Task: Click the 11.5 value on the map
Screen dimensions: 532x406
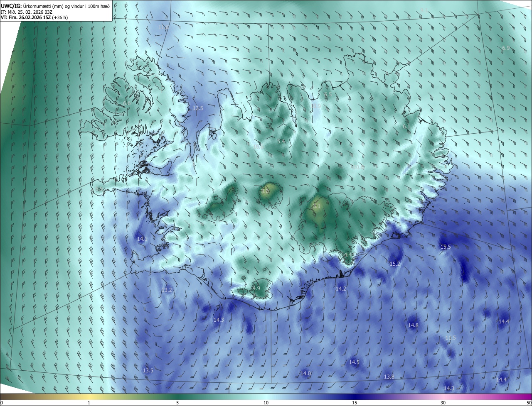Action: (451, 338)
